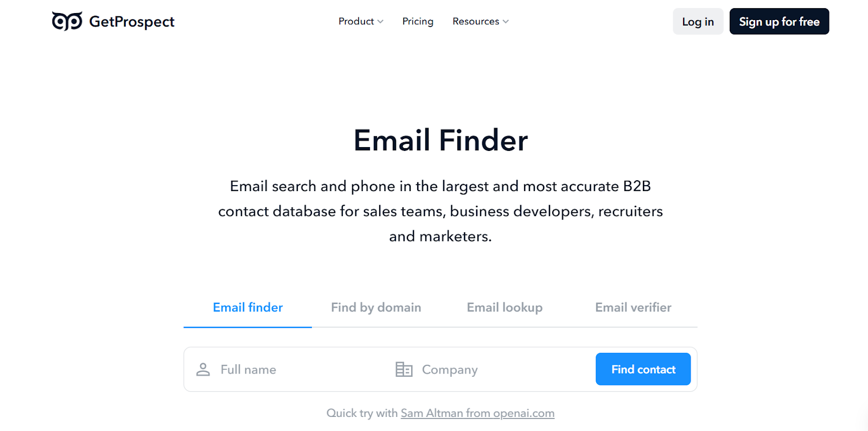Click the Log in button
Screen dimensions: 868x431
(x=698, y=22)
